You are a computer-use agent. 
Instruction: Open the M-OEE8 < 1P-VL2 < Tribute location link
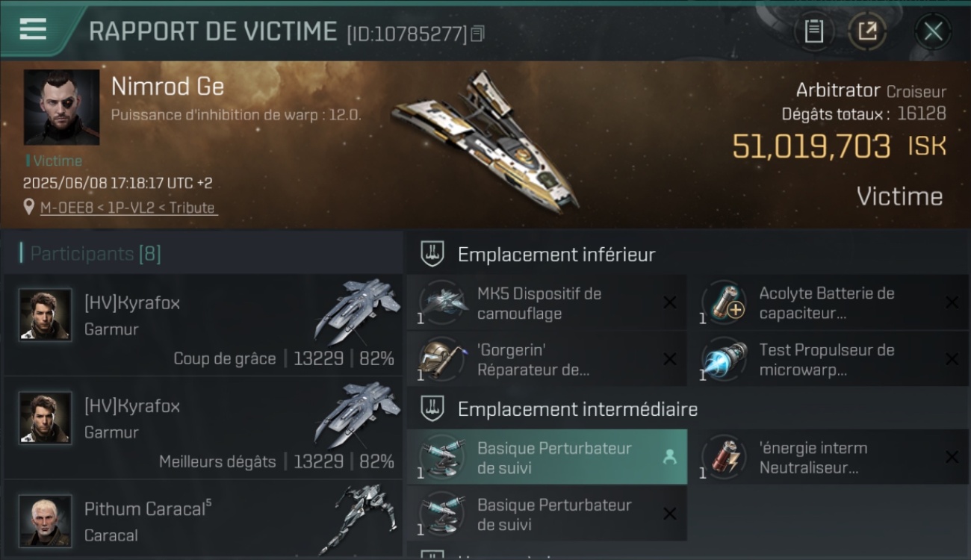(x=128, y=208)
